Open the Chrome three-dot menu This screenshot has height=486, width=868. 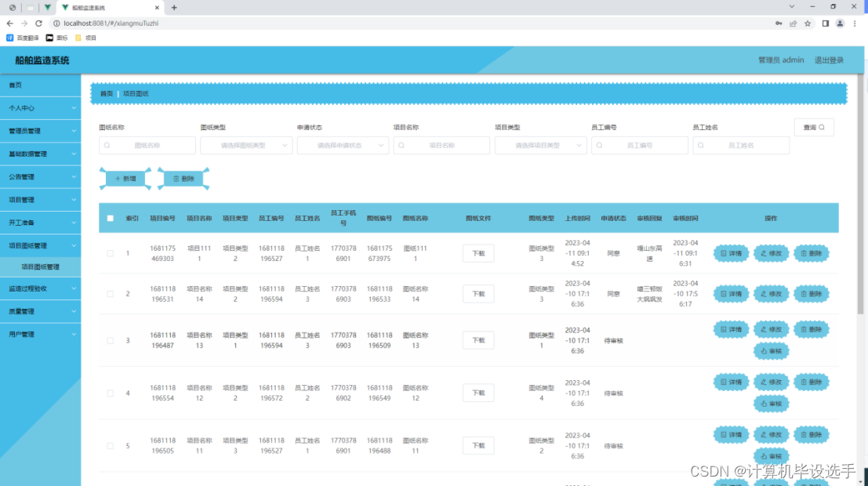(855, 24)
